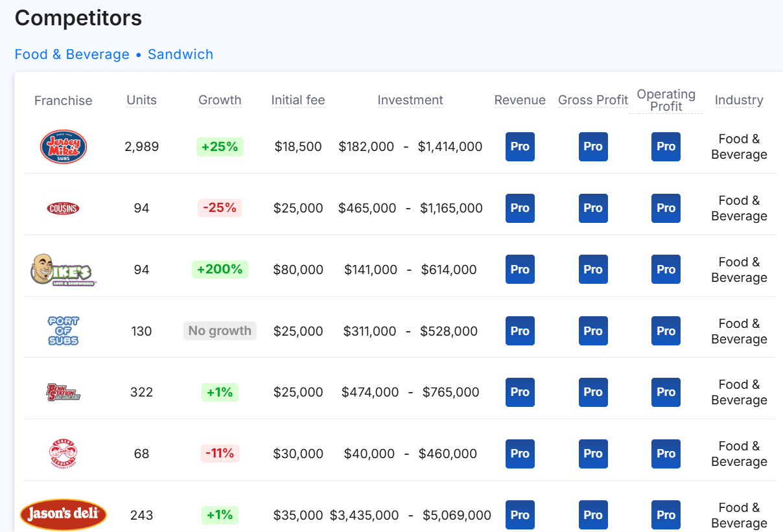Open the Food & Beverage category link under Competitors

[x=72, y=54]
